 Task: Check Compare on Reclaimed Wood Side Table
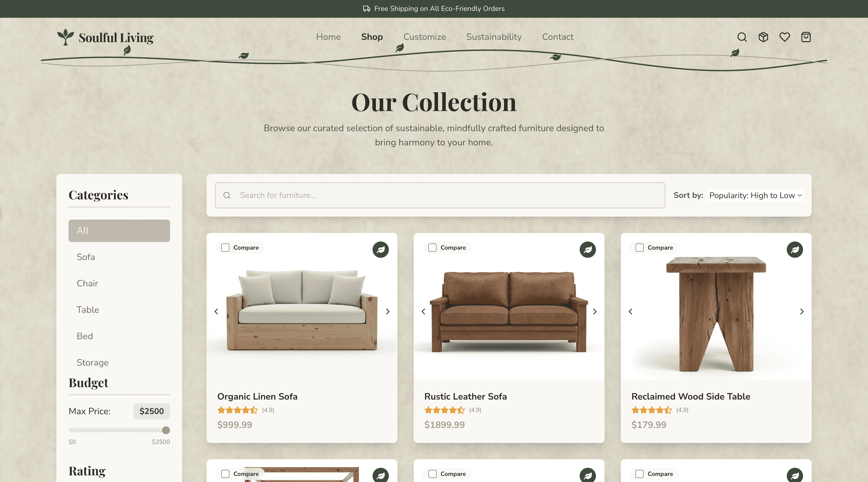coord(640,248)
